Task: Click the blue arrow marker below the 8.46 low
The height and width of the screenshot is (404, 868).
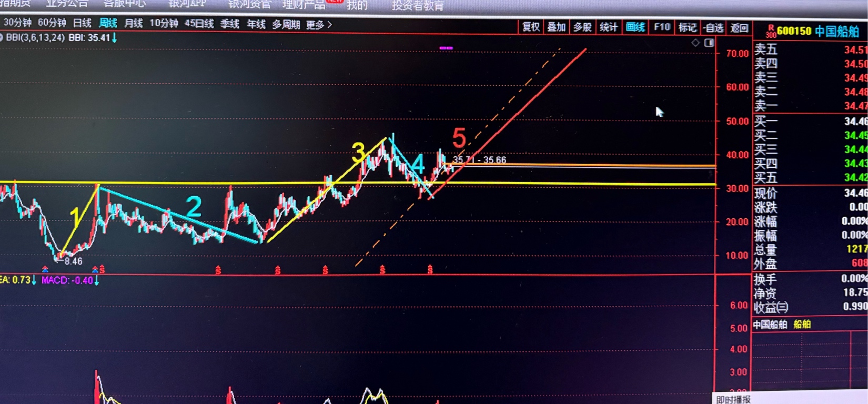Action: [45, 269]
